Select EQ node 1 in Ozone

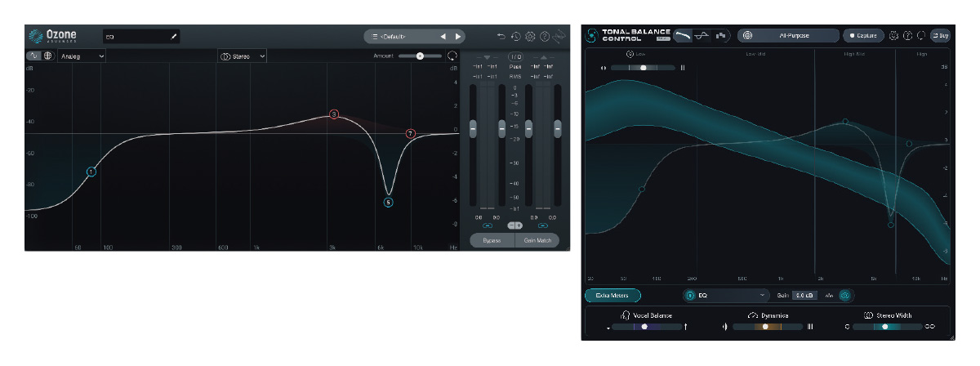point(91,172)
